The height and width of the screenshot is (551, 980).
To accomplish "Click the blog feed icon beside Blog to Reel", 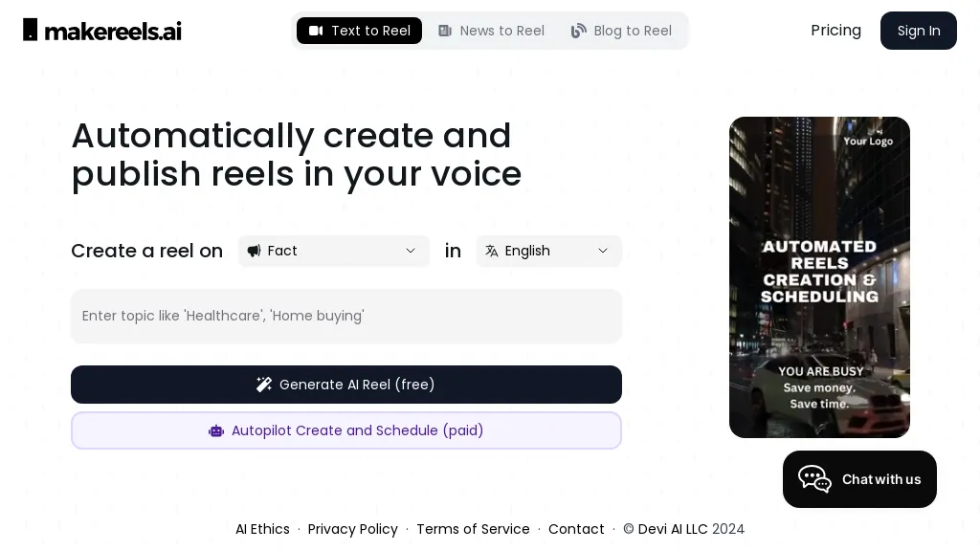I will 578,31.
